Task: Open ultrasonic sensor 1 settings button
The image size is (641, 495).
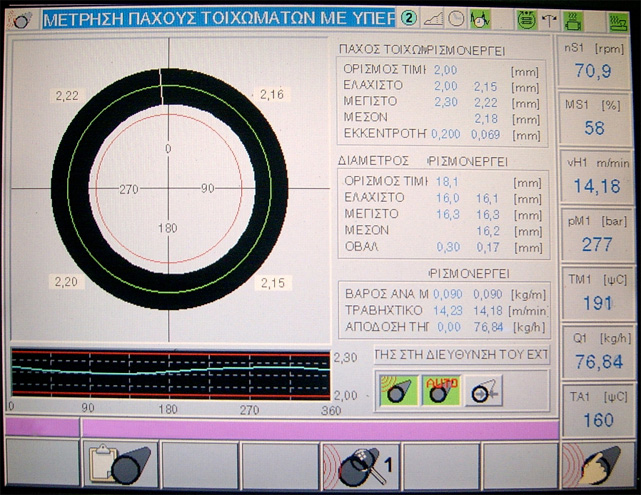Action: coord(359,466)
